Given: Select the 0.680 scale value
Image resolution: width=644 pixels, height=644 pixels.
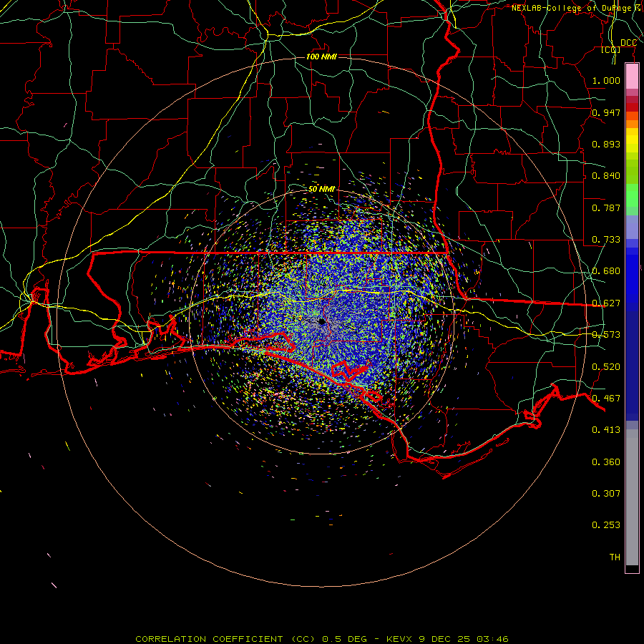Looking at the screenshot, I should click(x=606, y=271).
